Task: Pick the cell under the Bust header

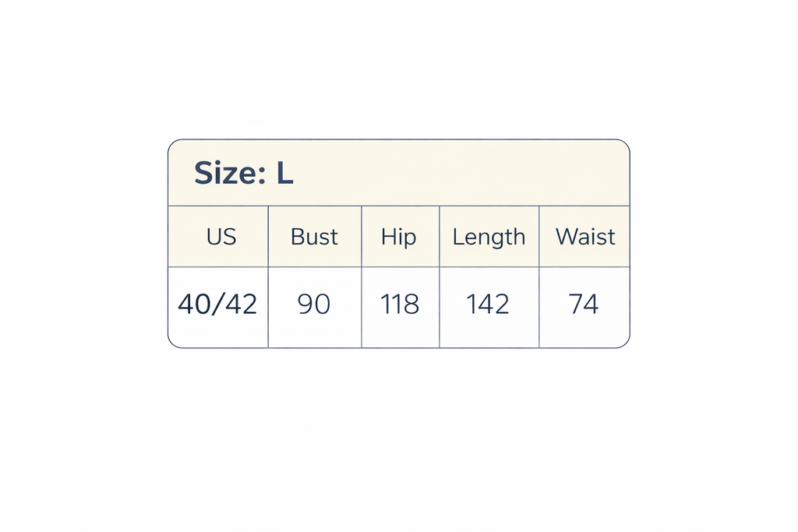Action: pyautogui.click(x=314, y=305)
